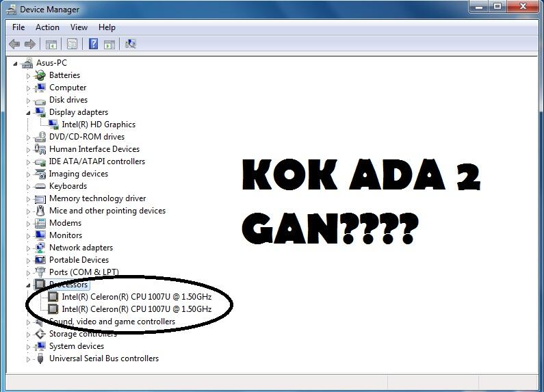This screenshot has height=392, width=544.
Task: Click the Batteries category icon
Action: 40,75
